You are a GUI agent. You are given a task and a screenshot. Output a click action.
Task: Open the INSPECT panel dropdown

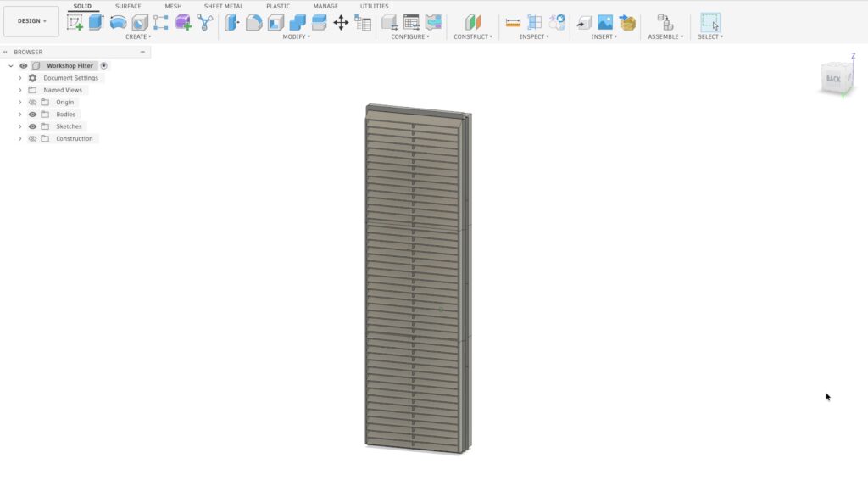534,36
